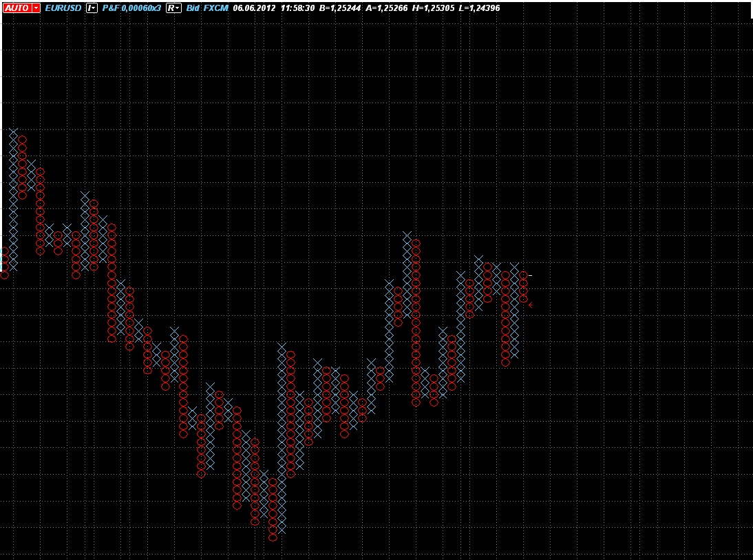Click the FXCM data source label

coord(215,8)
